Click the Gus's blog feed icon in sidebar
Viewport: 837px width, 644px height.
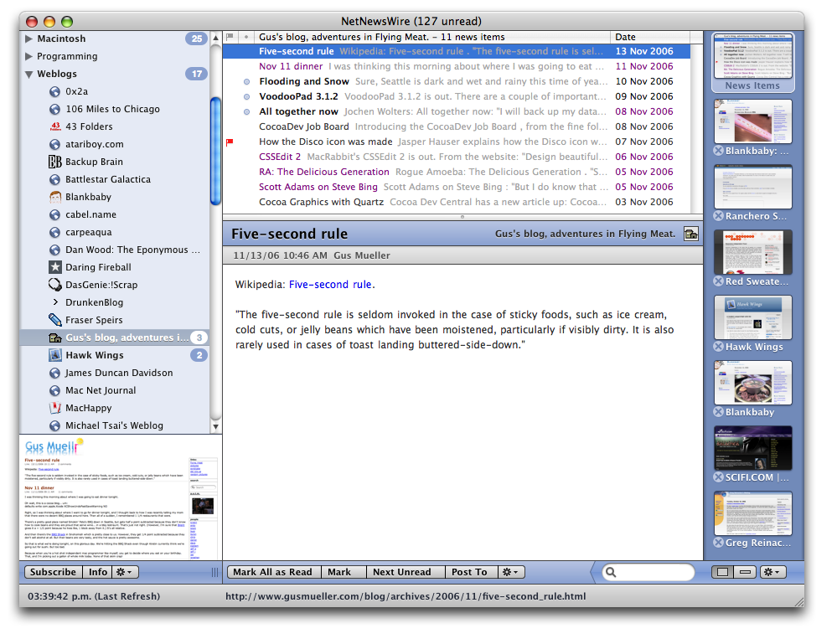[55, 337]
